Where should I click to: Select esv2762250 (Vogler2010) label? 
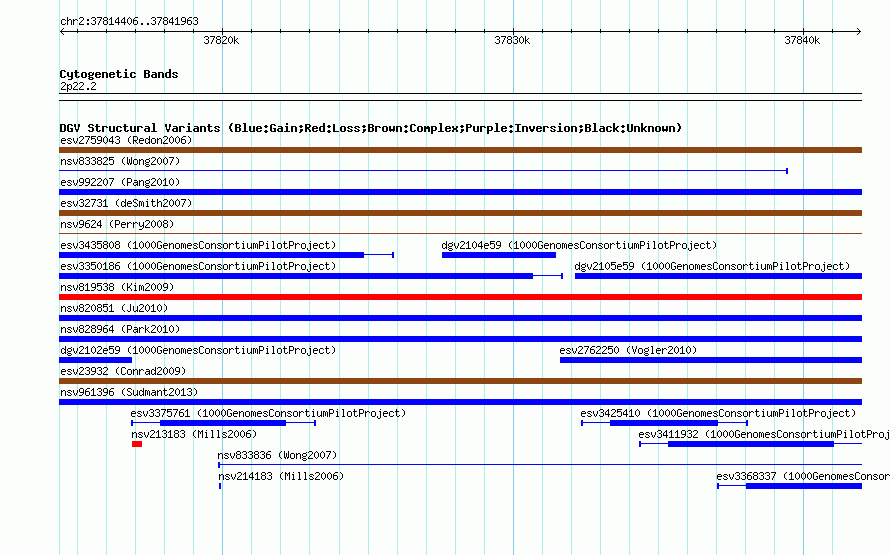[628, 350]
